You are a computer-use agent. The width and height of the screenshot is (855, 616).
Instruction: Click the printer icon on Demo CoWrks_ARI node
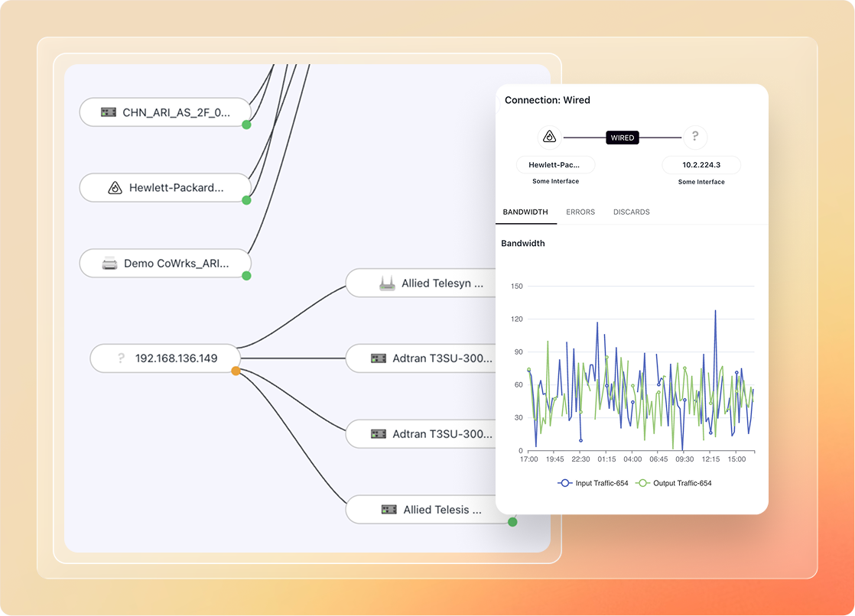[110, 264]
